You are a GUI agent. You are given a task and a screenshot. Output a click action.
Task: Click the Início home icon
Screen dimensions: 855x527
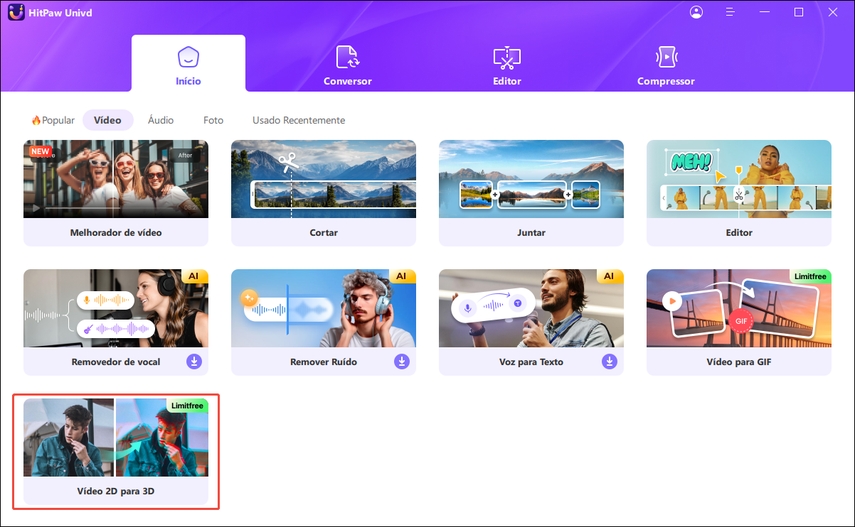point(188,57)
